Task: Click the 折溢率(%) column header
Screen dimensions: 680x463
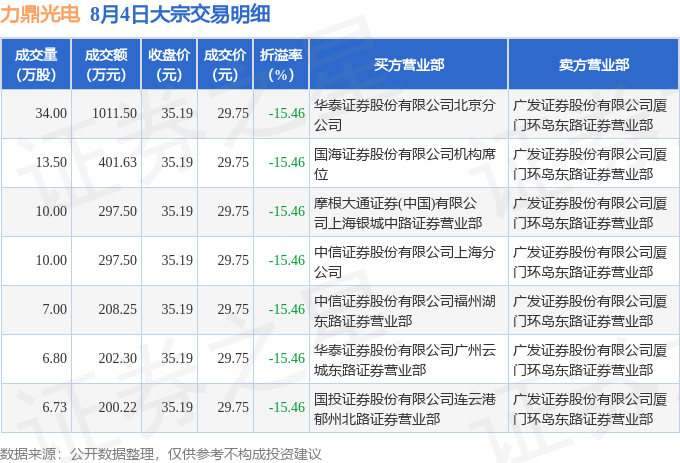Action: click(281, 65)
